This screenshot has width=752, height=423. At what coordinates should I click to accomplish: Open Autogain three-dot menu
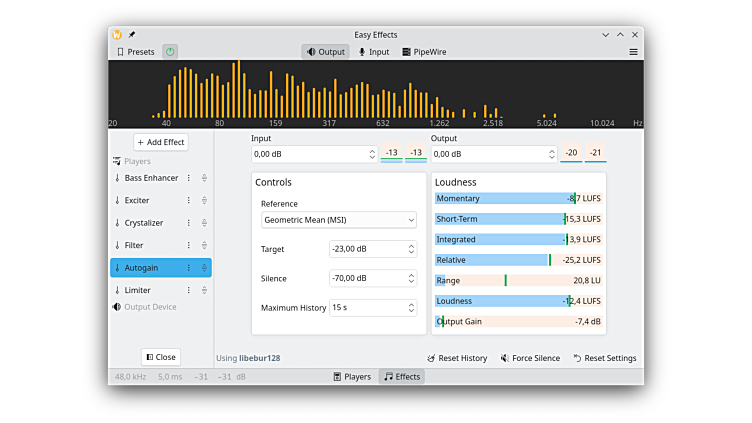188,268
